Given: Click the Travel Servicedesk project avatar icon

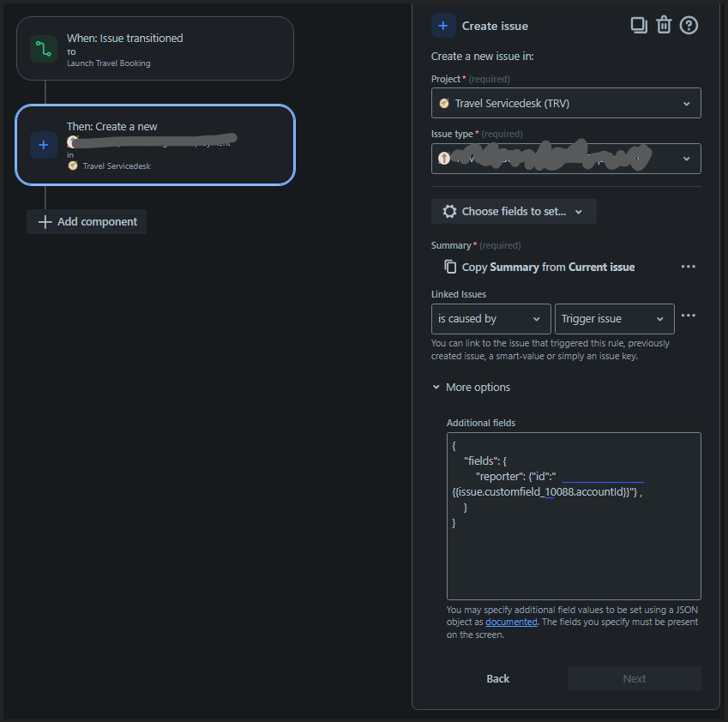Looking at the screenshot, I should (x=443, y=103).
